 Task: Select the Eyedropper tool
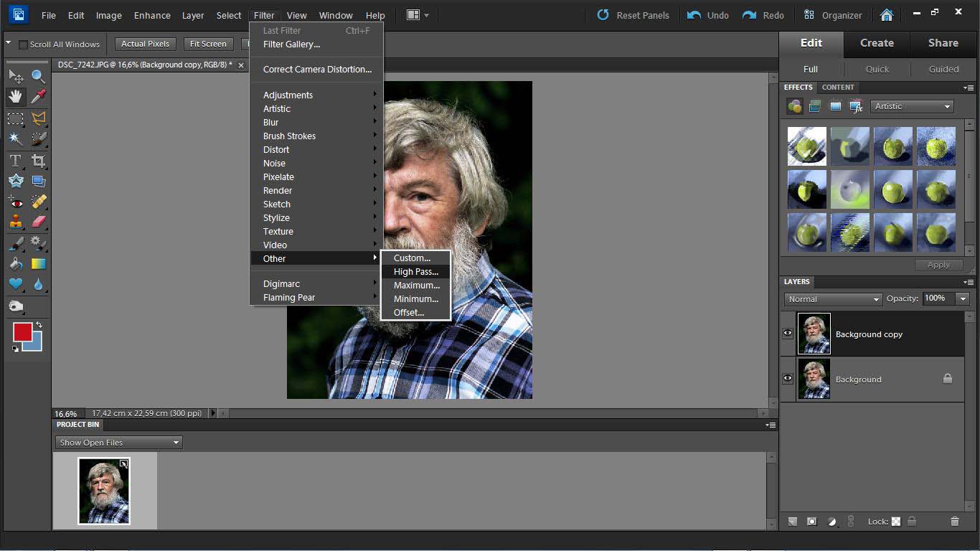[x=38, y=97]
